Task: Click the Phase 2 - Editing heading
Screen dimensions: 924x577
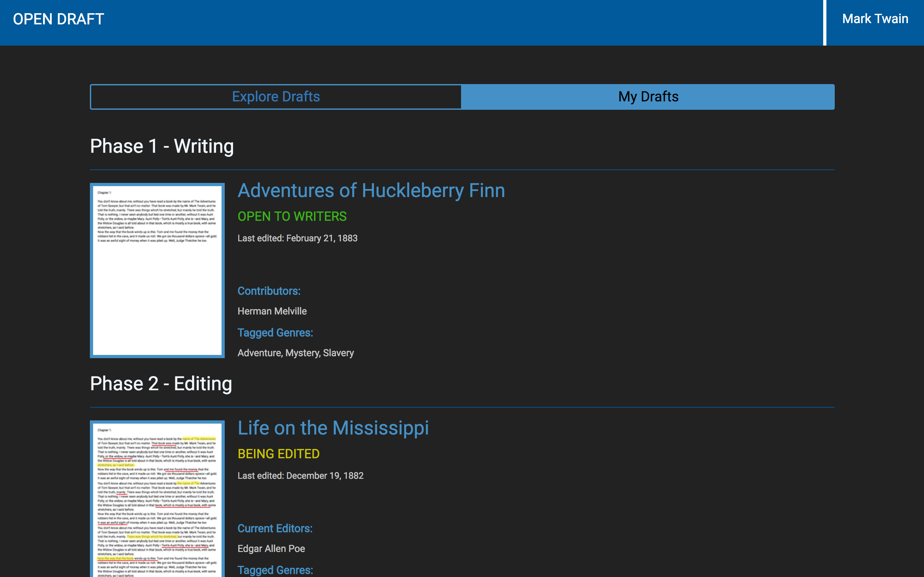Action: point(161,383)
